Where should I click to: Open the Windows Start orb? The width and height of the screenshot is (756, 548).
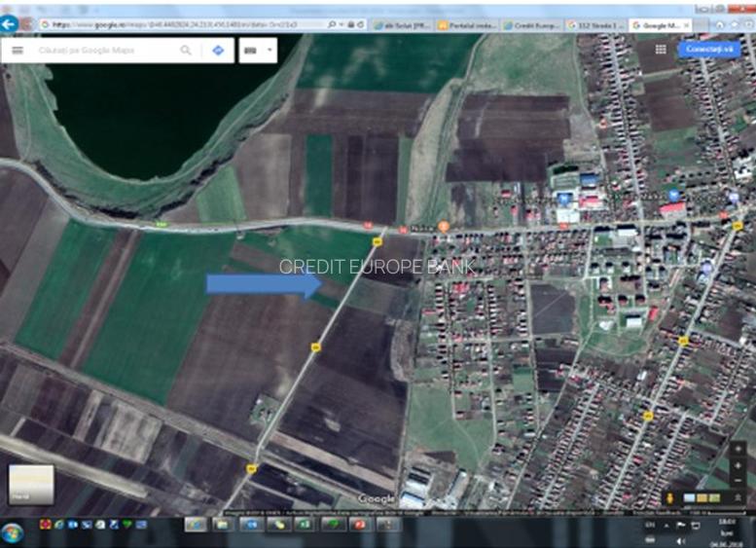12,533
